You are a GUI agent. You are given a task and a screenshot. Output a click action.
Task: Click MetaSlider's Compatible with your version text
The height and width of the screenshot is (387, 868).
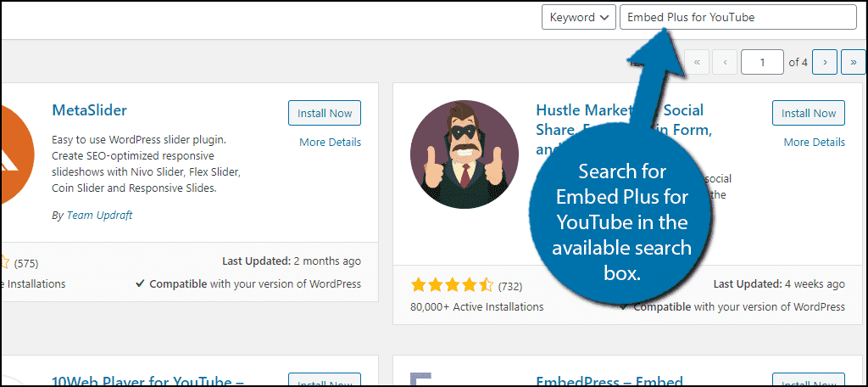click(x=248, y=283)
